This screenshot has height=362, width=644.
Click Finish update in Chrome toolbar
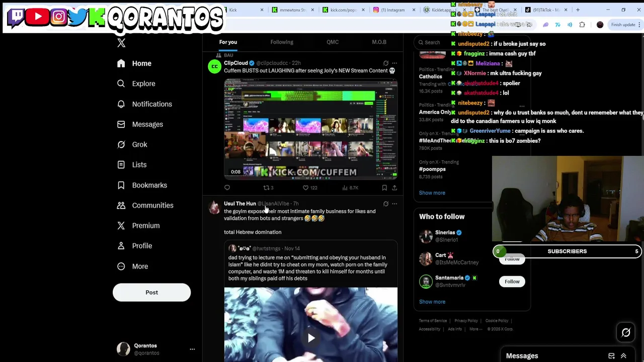tap(623, 25)
